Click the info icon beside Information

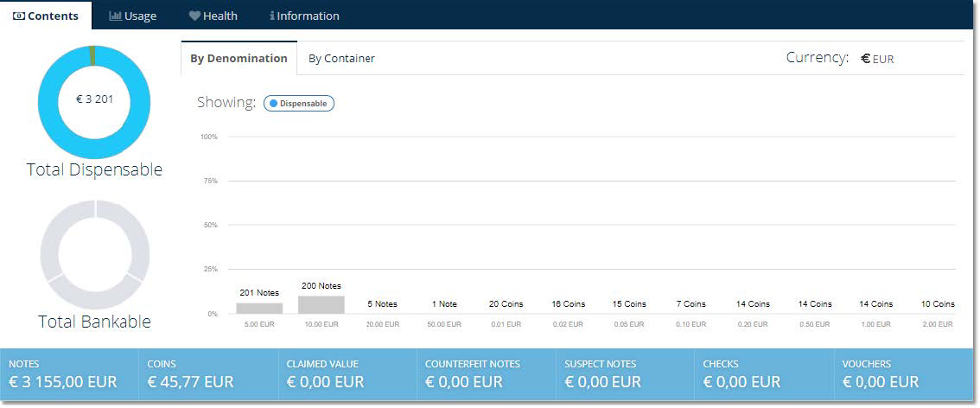click(x=272, y=16)
